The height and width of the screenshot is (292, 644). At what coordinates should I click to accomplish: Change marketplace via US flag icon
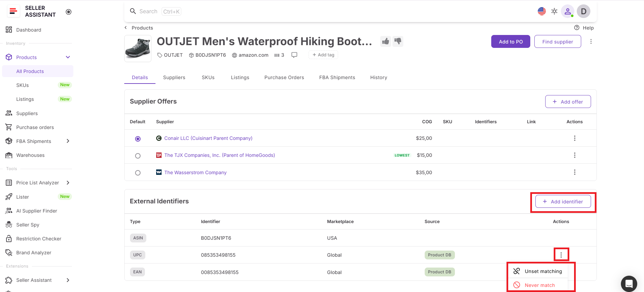coord(542,11)
